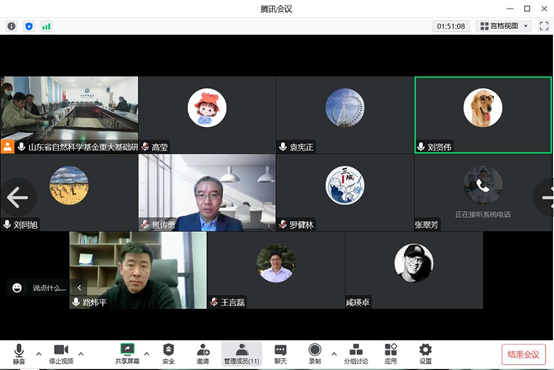Open the share screen (共享屏幕) tool

pos(127,353)
